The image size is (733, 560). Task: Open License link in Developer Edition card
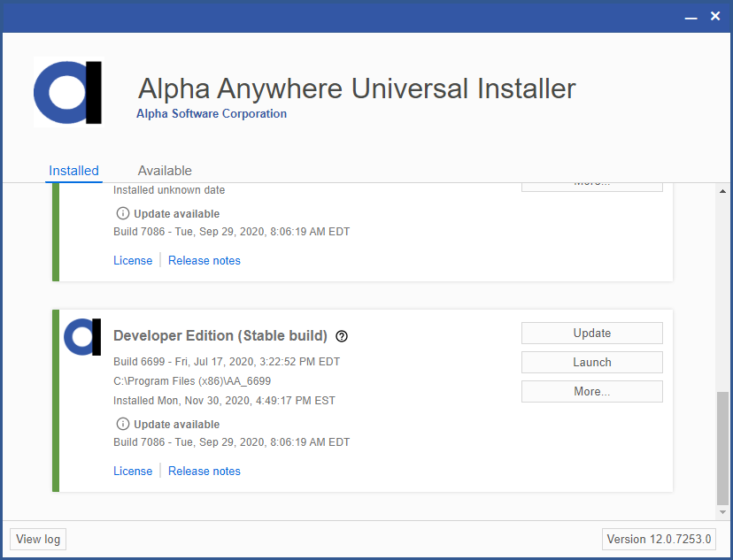tap(133, 471)
